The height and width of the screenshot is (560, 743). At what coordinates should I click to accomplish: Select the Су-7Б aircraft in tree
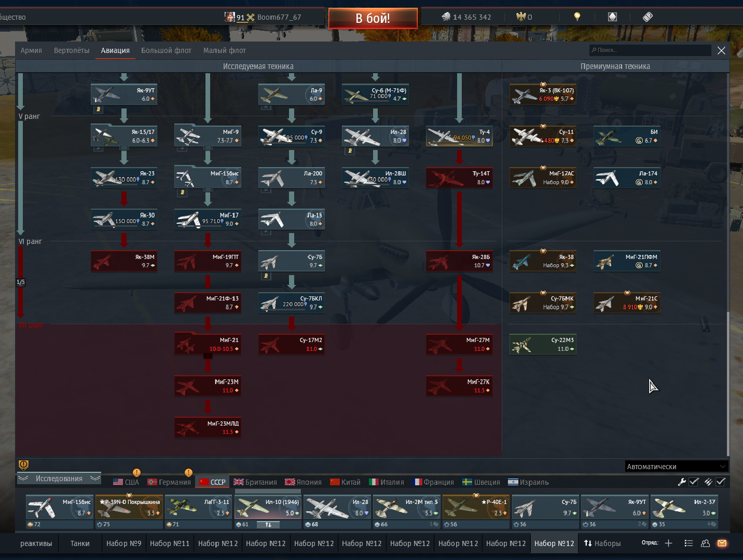[292, 261]
